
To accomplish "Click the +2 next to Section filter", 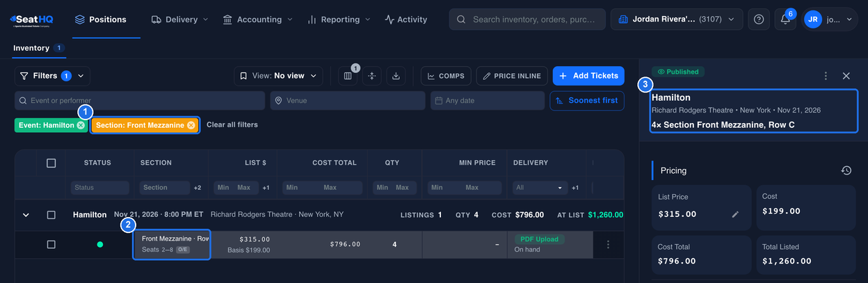I will point(198,188).
